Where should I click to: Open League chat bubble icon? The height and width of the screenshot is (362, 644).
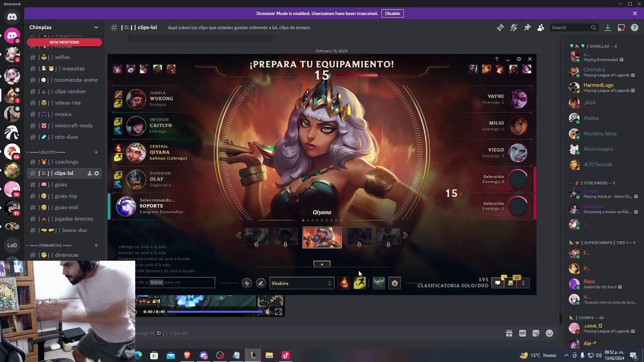(x=498, y=283)
